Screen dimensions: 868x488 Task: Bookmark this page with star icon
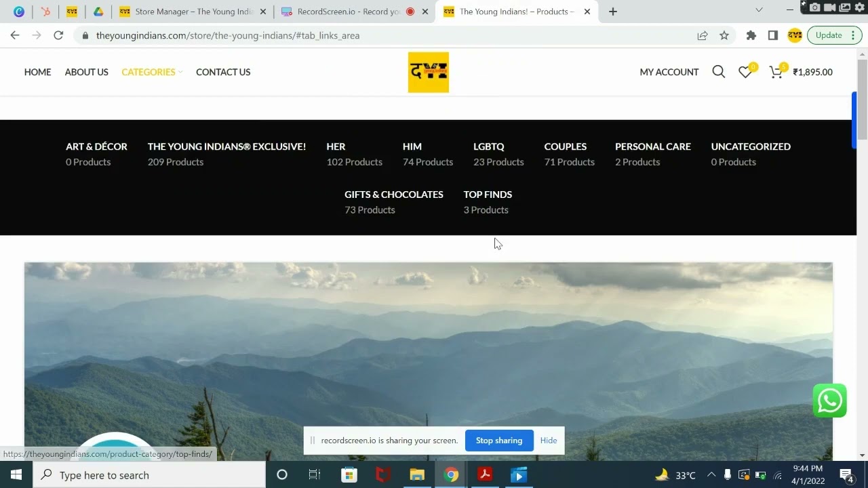[x=724, y=35]
